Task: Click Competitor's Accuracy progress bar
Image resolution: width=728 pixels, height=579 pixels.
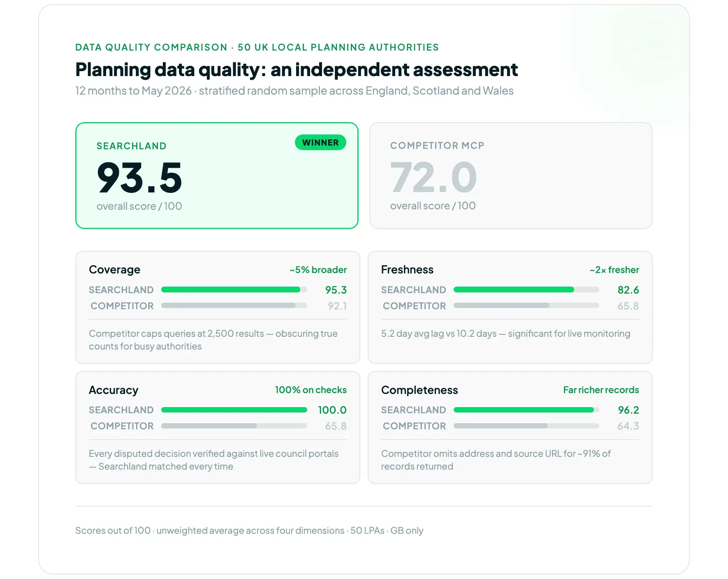Action: coord(234,426)
